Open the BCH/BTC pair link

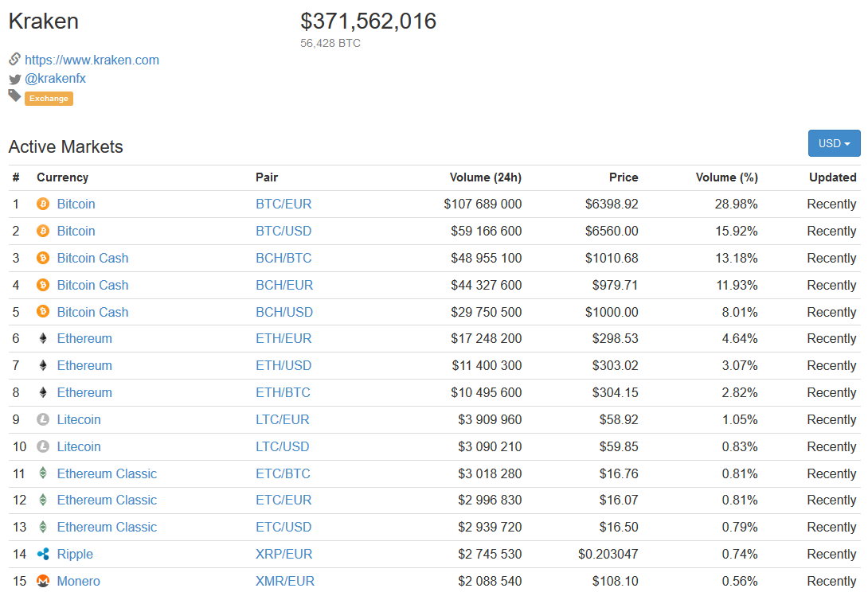(283, 258)
